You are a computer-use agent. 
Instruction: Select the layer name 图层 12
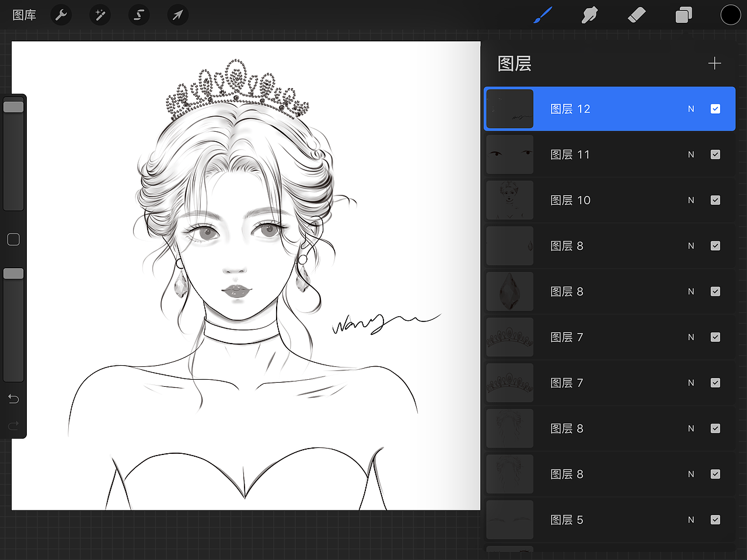point(570,109)
